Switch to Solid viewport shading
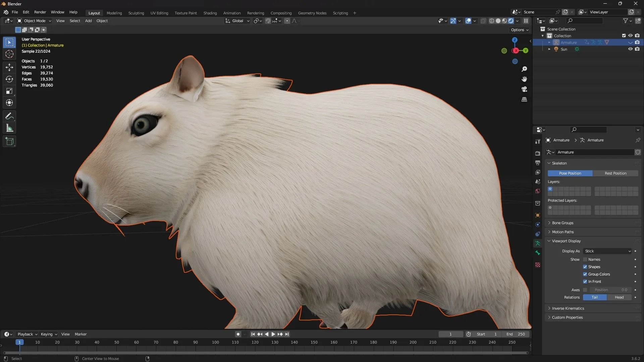 pyautogui.click(x=498, y=20)
